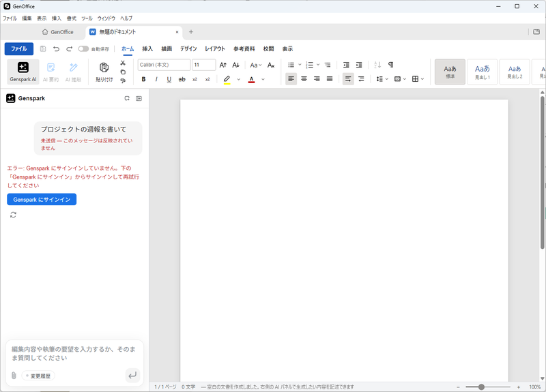Click the AI 推敲 proofreading tool

(x=74, y=72)
